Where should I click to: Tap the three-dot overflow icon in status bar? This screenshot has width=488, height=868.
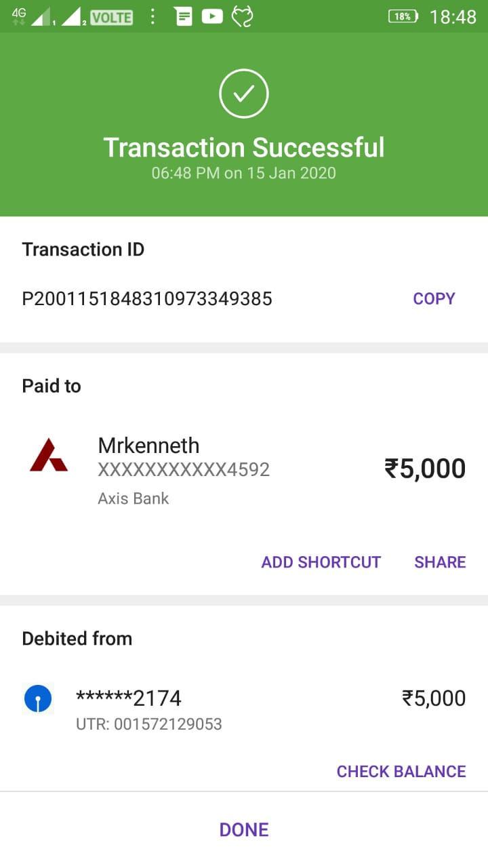tap(153, 16)
